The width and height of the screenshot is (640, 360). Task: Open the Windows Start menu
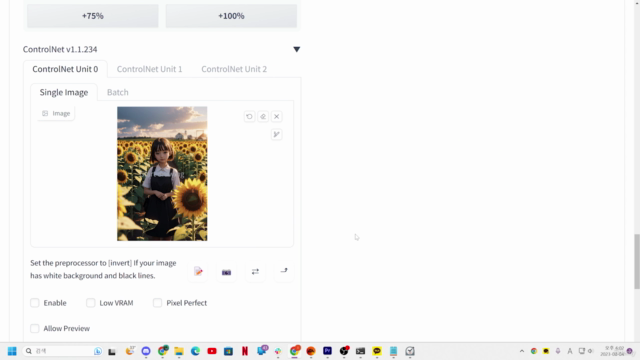tap(12, 351)
